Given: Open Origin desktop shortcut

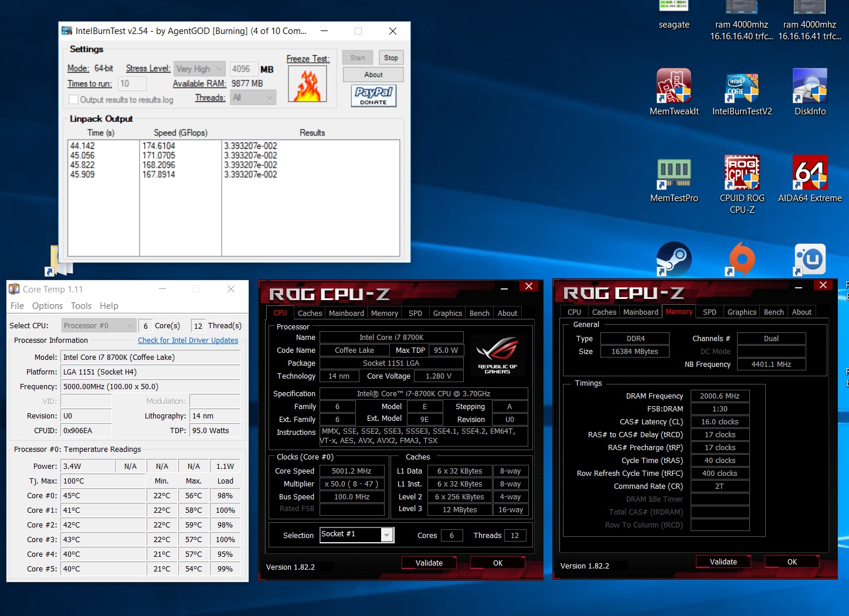Looking at the screenshot, I should click(x=742, y=259).
